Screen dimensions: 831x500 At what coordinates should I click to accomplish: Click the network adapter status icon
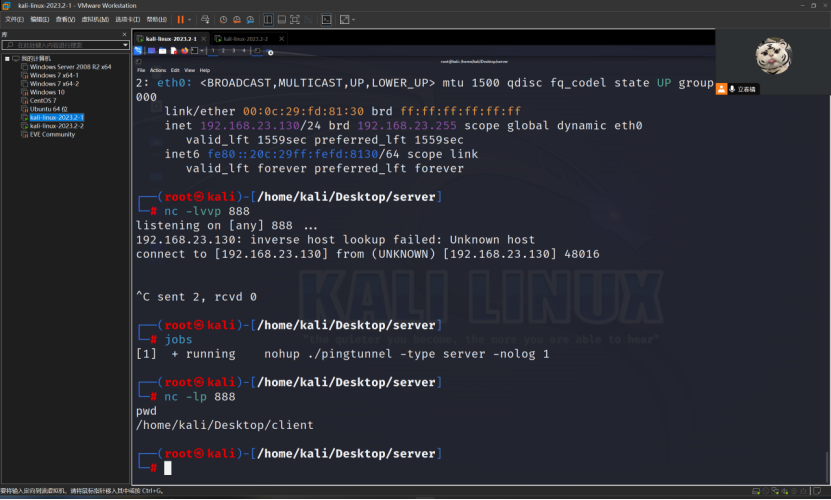[775, 491]
